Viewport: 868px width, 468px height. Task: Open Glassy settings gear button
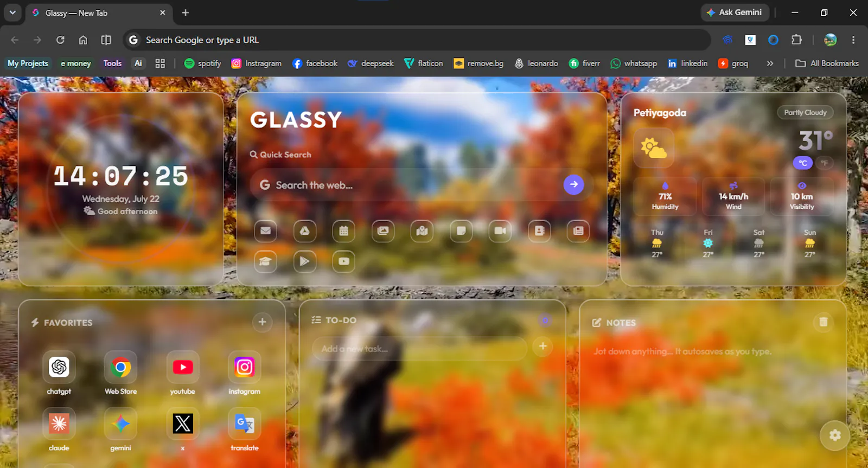pyautogui.click(x=835, y=435)
